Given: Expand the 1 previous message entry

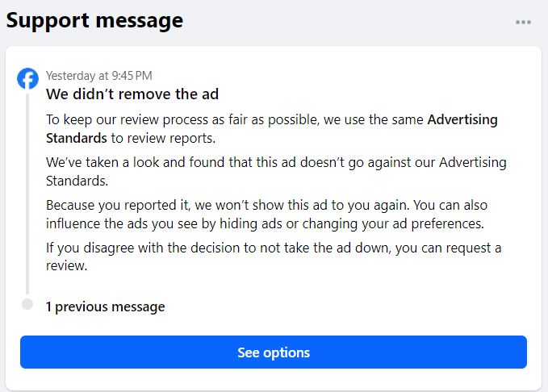Looking at the screenshot, I should coord(105,307).
